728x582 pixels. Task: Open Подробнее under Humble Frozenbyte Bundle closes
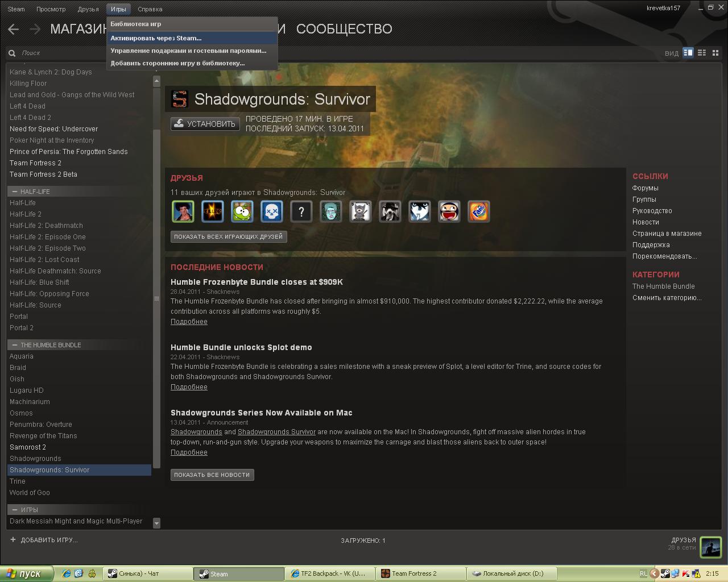coord(189,322)
